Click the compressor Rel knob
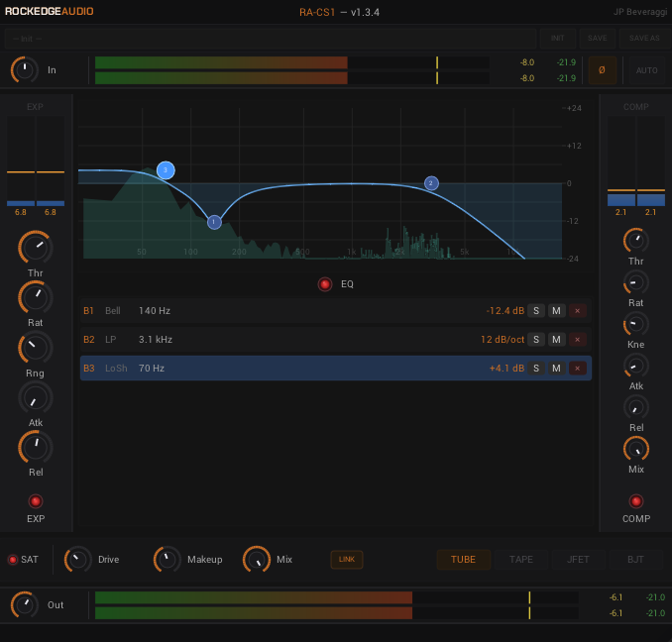 (x=636, y=407)
